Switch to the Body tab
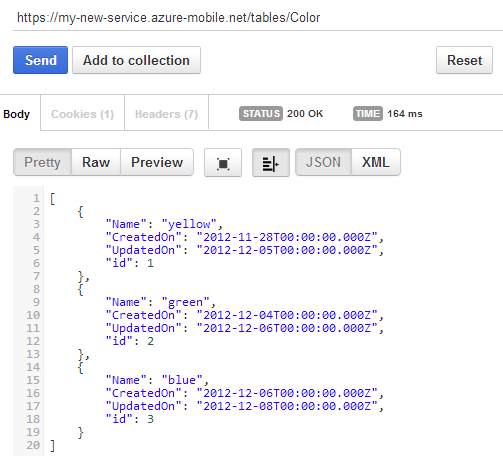503x467 pixels. point(17,114)
